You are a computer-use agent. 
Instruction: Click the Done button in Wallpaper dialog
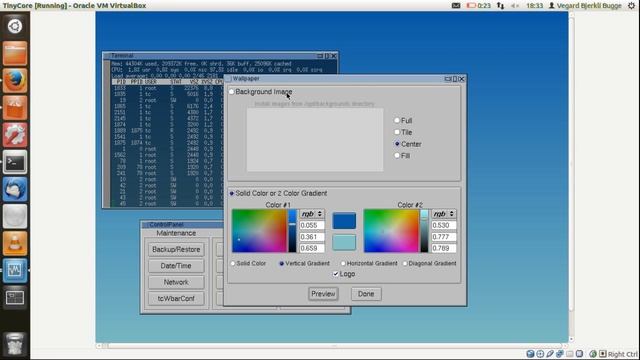[366, 294]
